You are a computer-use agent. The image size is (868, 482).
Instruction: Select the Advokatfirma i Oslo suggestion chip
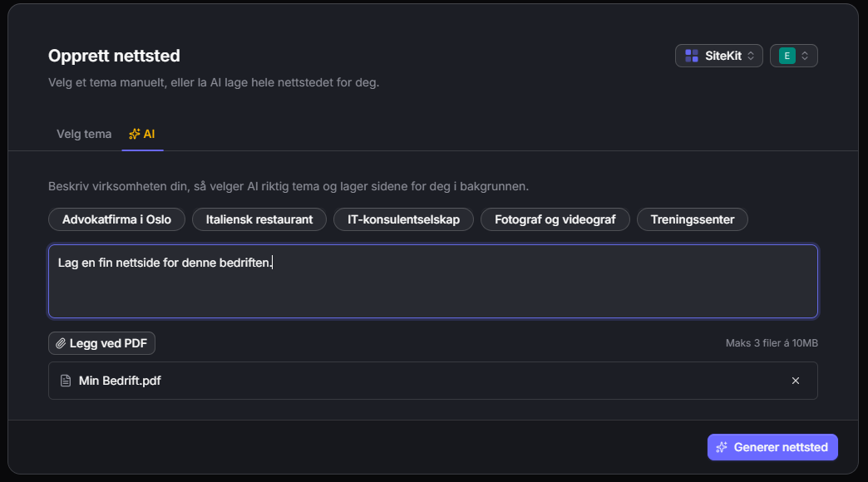116,219
